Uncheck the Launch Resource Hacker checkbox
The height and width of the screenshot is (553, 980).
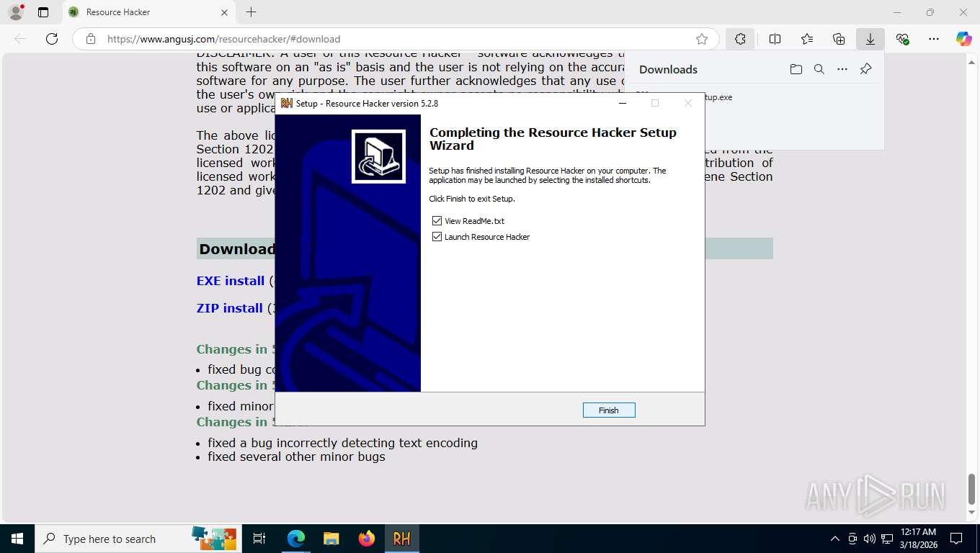pyautogui.click(x=437, y=237)
